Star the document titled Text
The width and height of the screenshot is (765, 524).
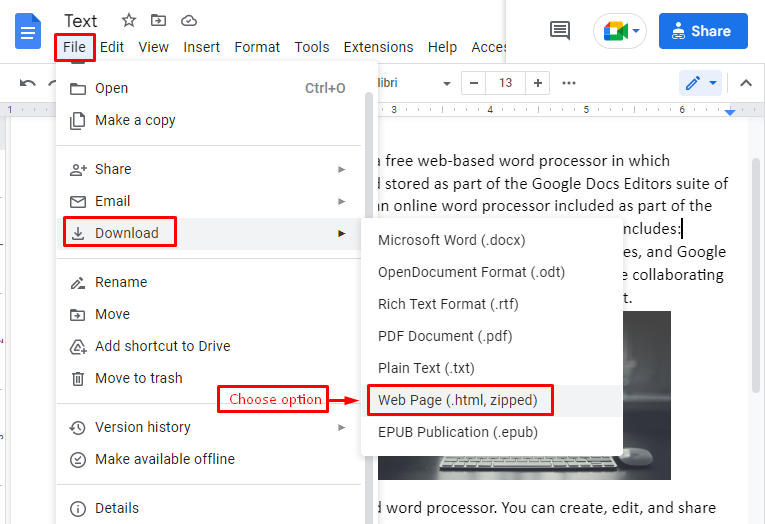pos(128,20)
